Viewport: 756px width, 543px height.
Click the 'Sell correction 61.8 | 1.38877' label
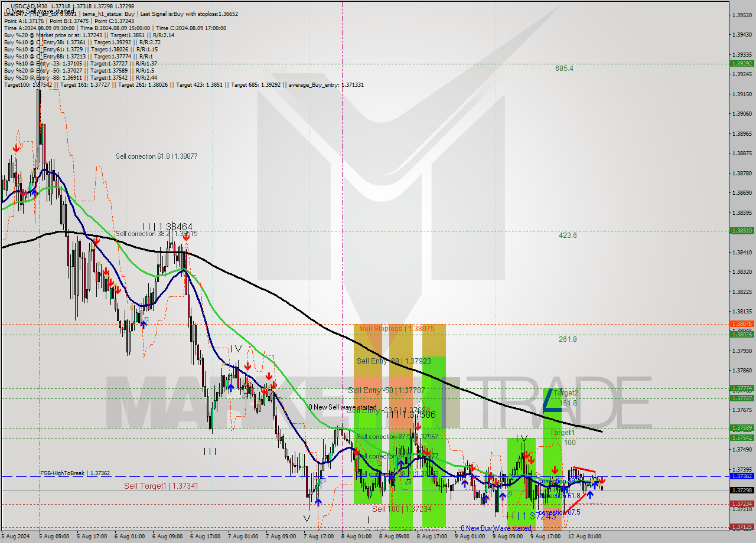coord(157,156)
